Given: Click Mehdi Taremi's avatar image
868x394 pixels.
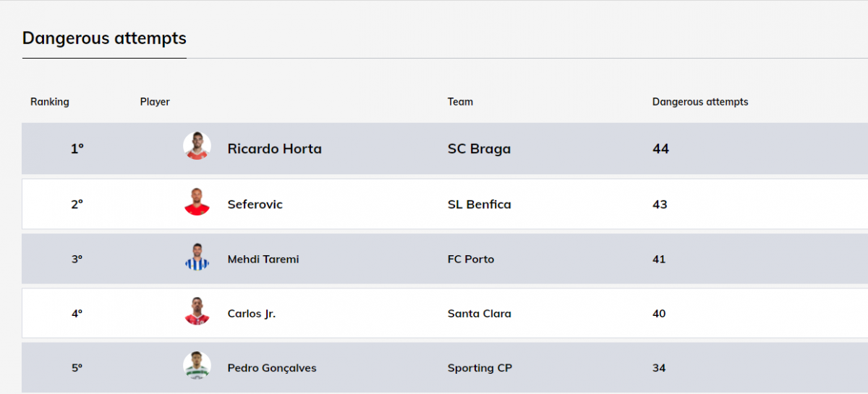Looking at the screenshot, I should 197,257.
